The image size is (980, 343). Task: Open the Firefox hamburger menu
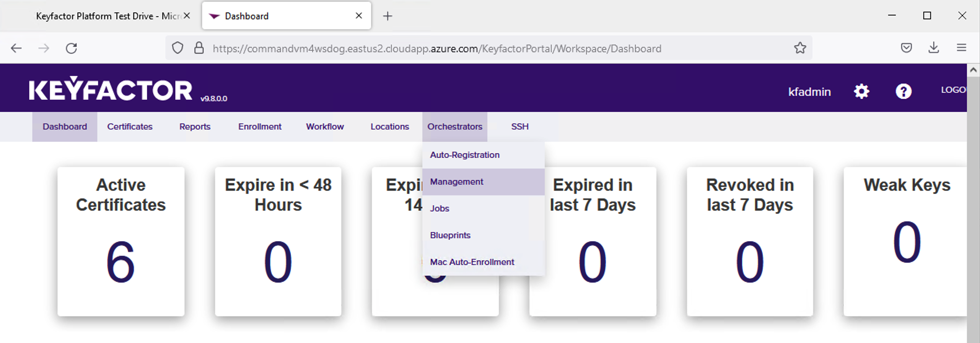click(961, 48)
